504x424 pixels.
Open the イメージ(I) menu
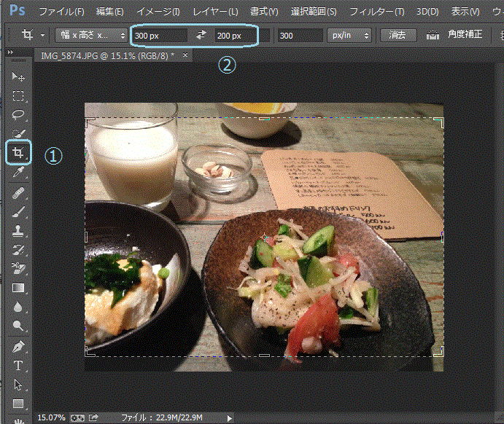[x=158, y=12]
